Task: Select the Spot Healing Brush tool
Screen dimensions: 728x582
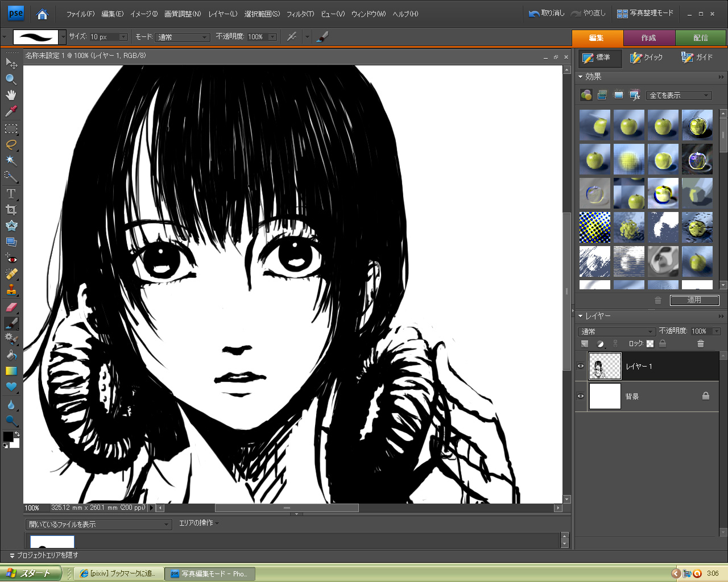Action: pos(11,275)
